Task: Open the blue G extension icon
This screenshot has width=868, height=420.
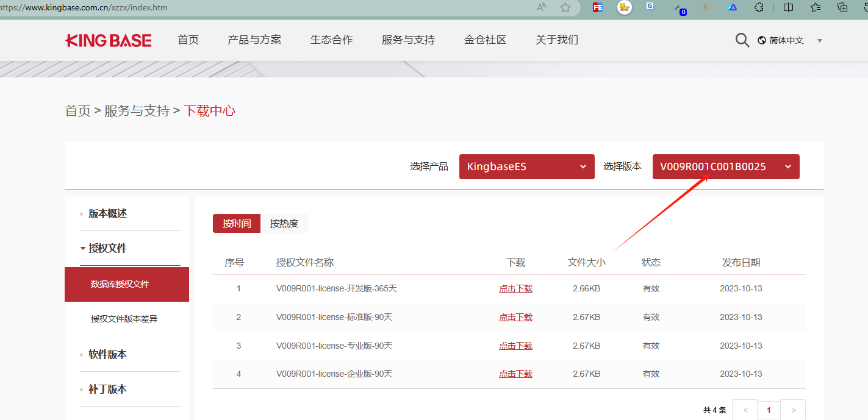Action: pyautogui.click(x=650, y=6)
